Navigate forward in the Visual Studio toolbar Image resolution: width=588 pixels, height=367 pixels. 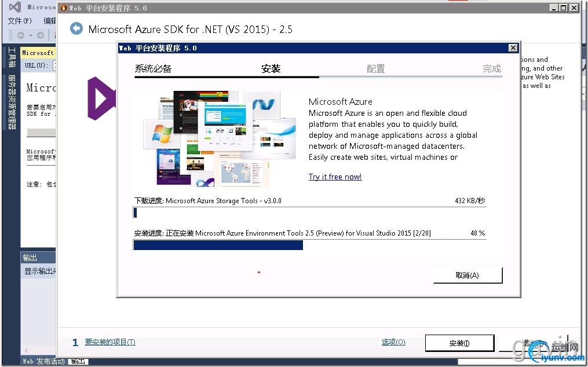tap(41, 35)
